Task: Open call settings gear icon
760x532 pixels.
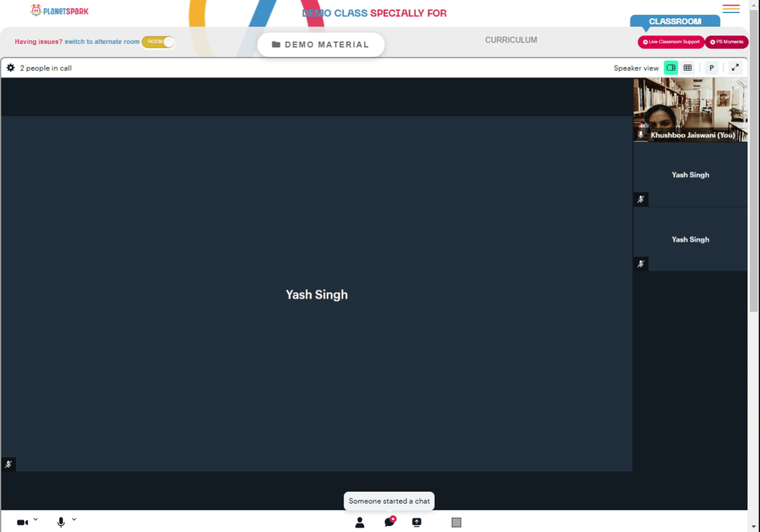Action: [x=11, y=68]
